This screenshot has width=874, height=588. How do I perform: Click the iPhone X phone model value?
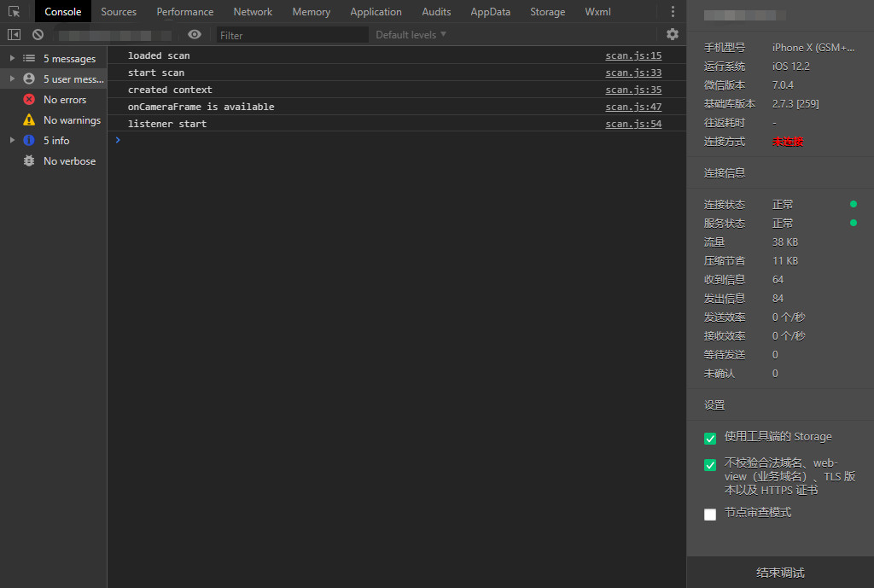pyautogui.click(x=813, y=48)
